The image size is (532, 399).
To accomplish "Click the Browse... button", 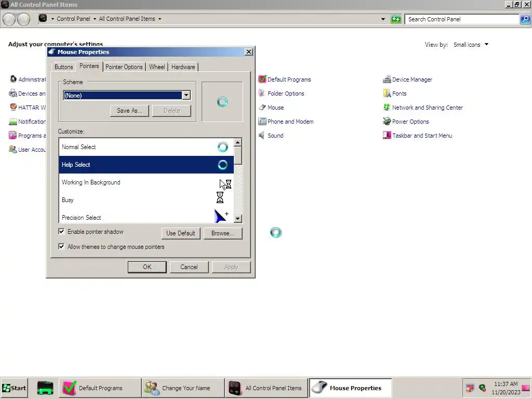I will pos(223,233).
